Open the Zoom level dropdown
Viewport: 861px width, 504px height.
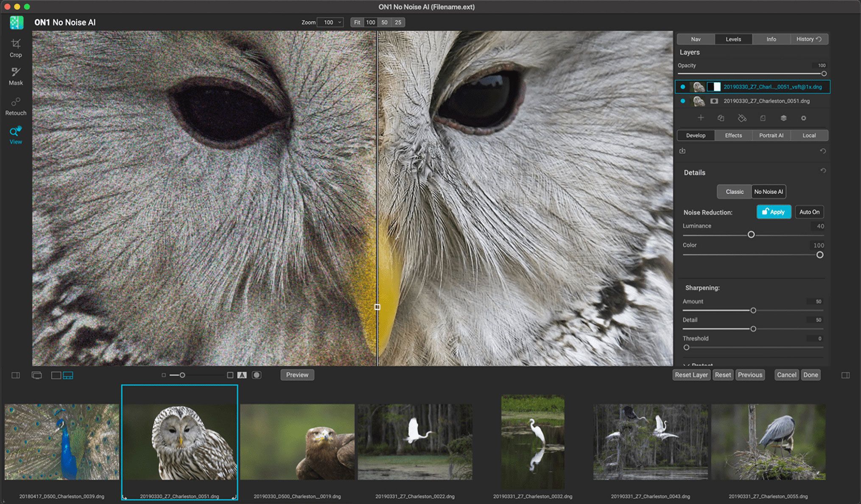(330, 22)
